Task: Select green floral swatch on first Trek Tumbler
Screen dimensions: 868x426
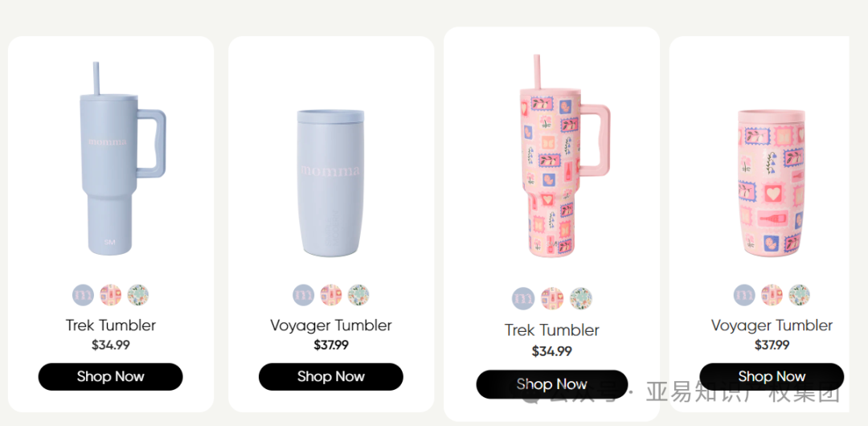Action: (138, 295)
